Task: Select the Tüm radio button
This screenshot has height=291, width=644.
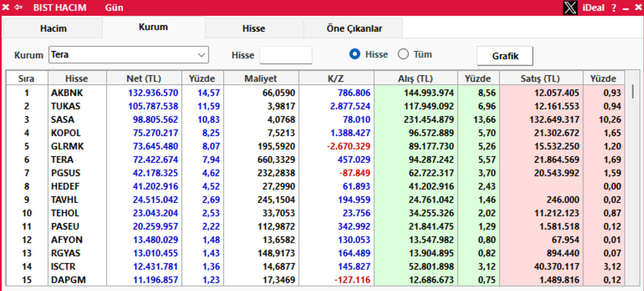Action: (x=403, y=54)
